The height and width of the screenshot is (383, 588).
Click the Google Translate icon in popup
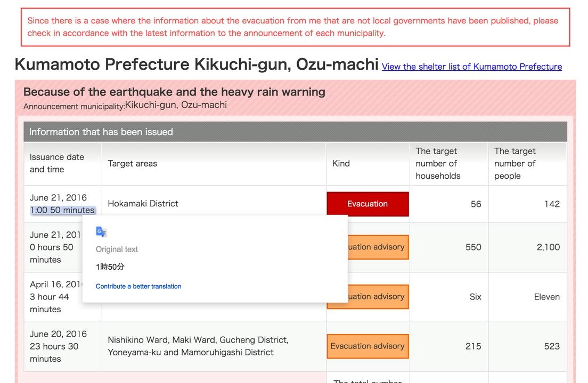coord(101,232)
